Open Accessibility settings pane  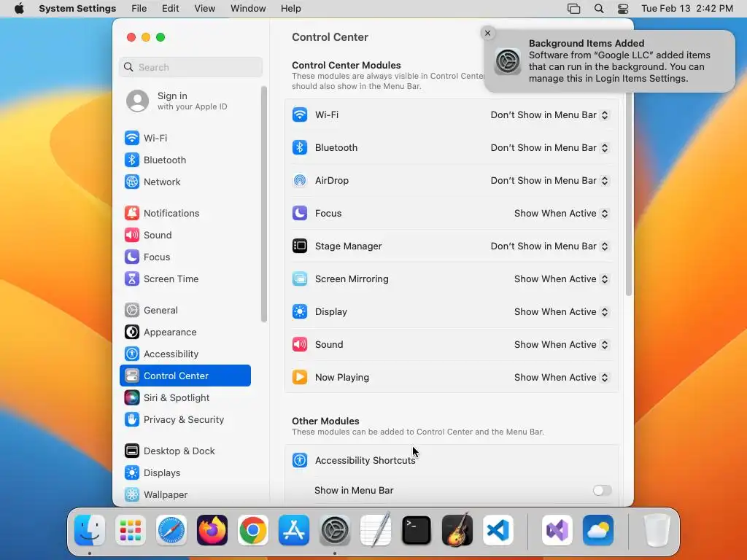tap(185, 354)
